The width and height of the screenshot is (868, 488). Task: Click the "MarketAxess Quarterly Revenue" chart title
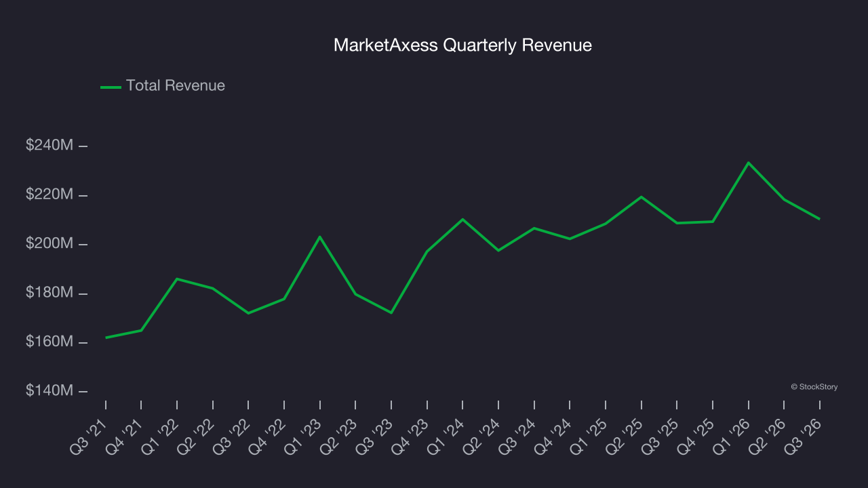coord(462,45)
